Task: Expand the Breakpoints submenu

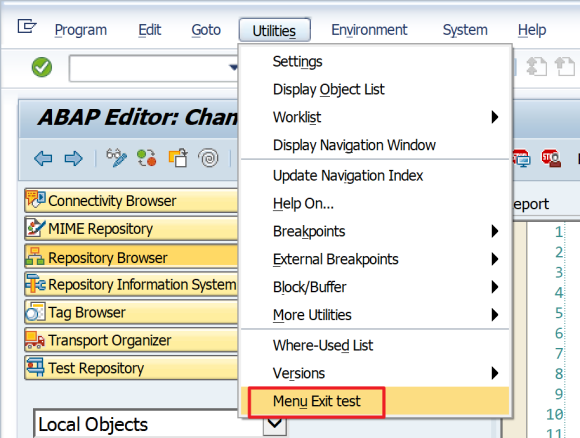Action: click(x=375, y=231)
